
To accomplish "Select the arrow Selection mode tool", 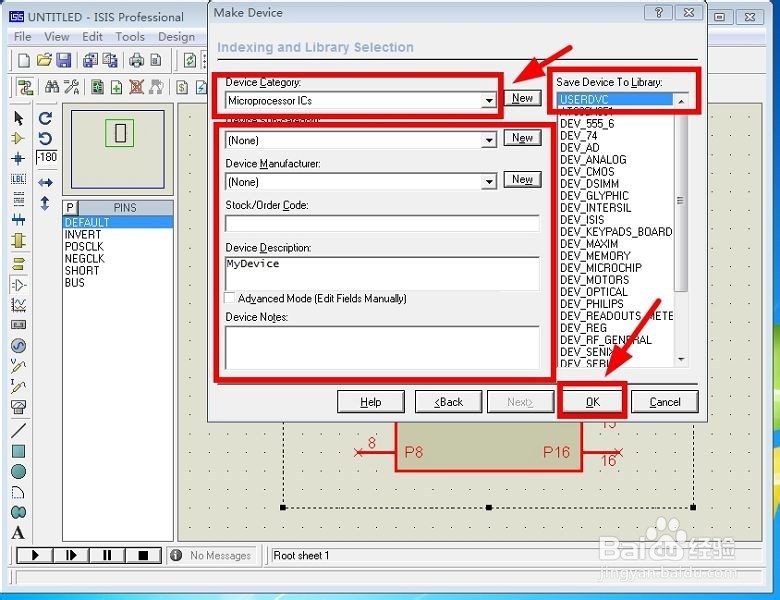I will click(x=18, y=118).
